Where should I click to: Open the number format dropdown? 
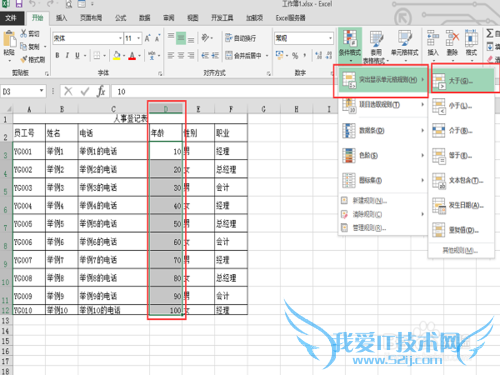click(330, 38)
